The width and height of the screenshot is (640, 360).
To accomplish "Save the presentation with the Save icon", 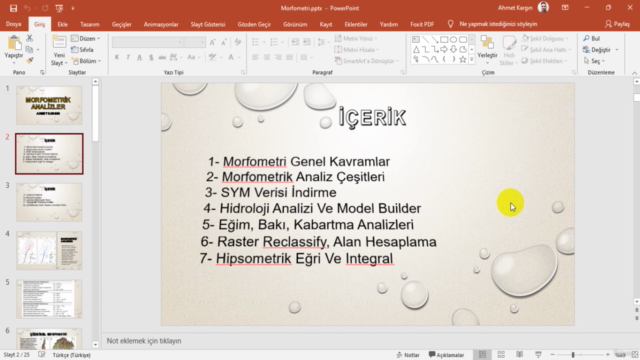I will tap(13, 8).
